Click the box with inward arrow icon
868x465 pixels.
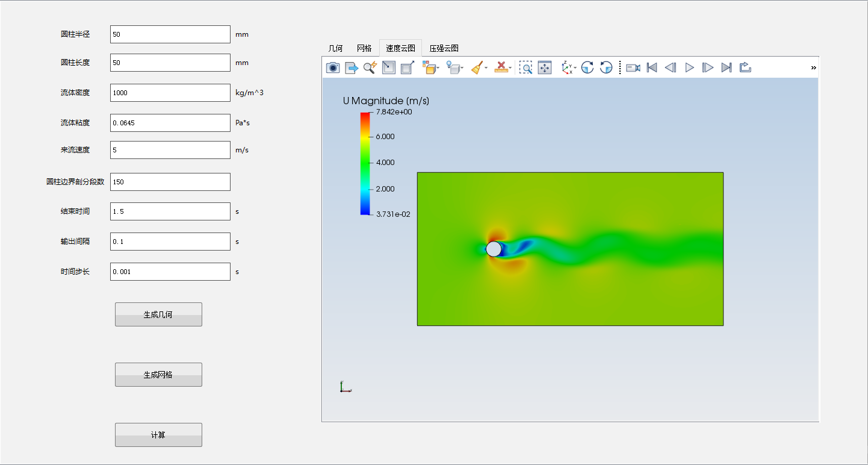coord(389,67)
